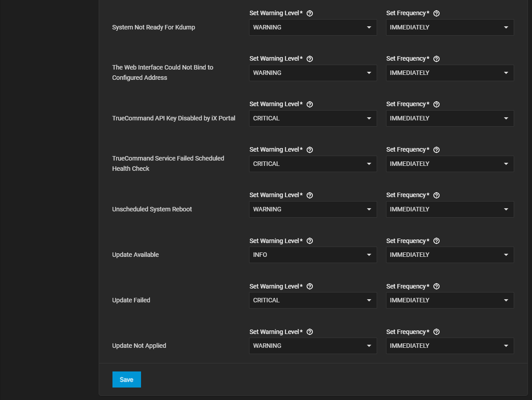Click help icon beside Kdump Set Warning Level

click(310, 13)
